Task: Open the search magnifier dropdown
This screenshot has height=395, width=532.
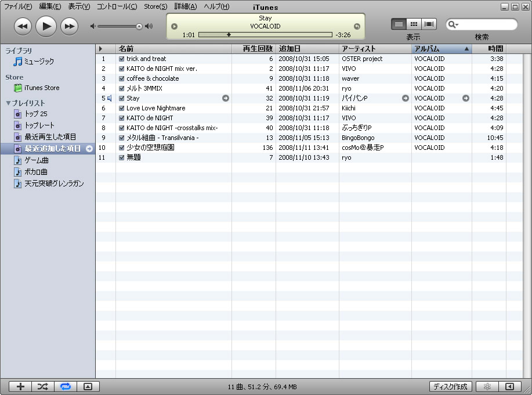Action: tap(453, 24)
